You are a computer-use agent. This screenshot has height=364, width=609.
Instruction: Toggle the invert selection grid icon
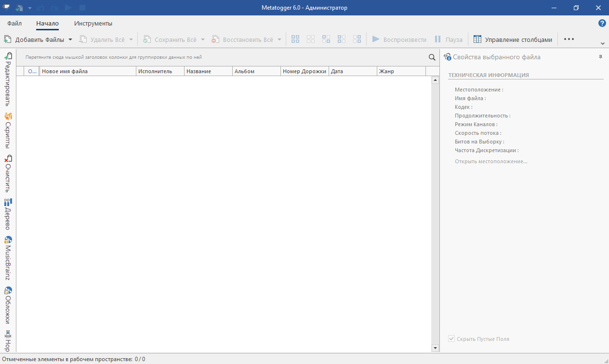[326, 39]
